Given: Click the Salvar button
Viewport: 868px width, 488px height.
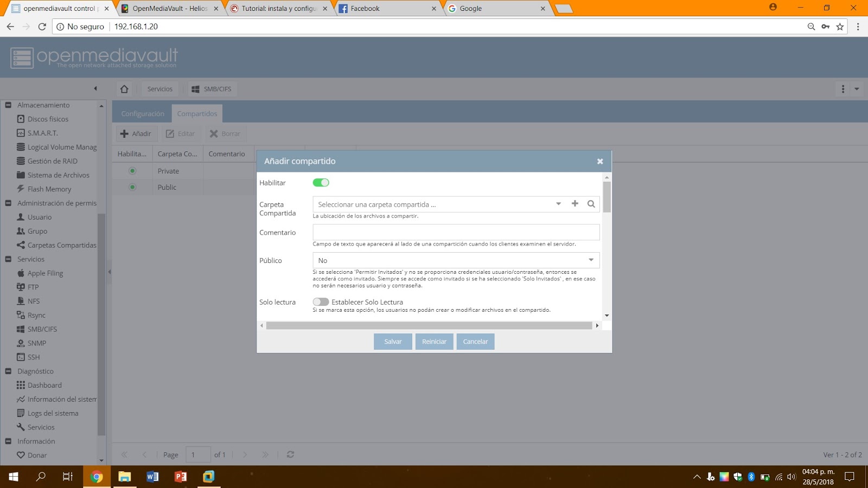Looking at the screenshot, I should click(x=393, y=342).
